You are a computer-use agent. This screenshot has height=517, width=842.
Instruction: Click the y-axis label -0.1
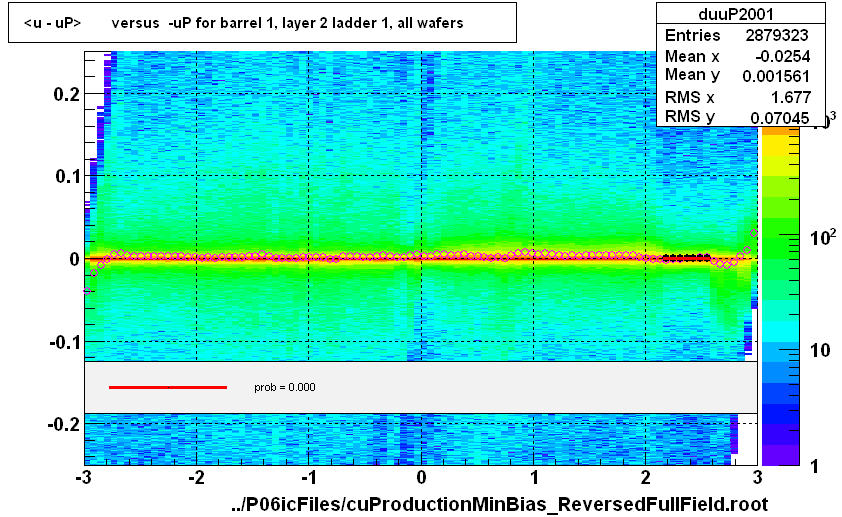pos(64,341)
